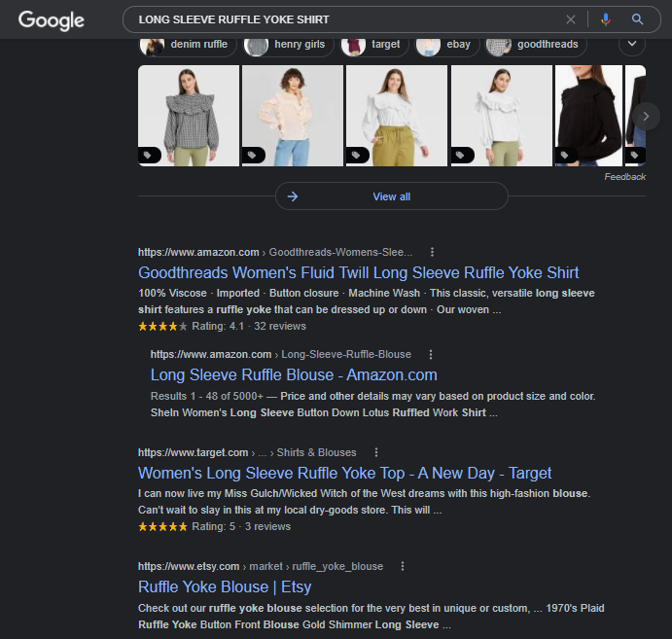Open options menu for Long-Sleeve-Ruffle-Blouse Amazon result
This screenshot has height=639, width=672.
click(431, 354)
